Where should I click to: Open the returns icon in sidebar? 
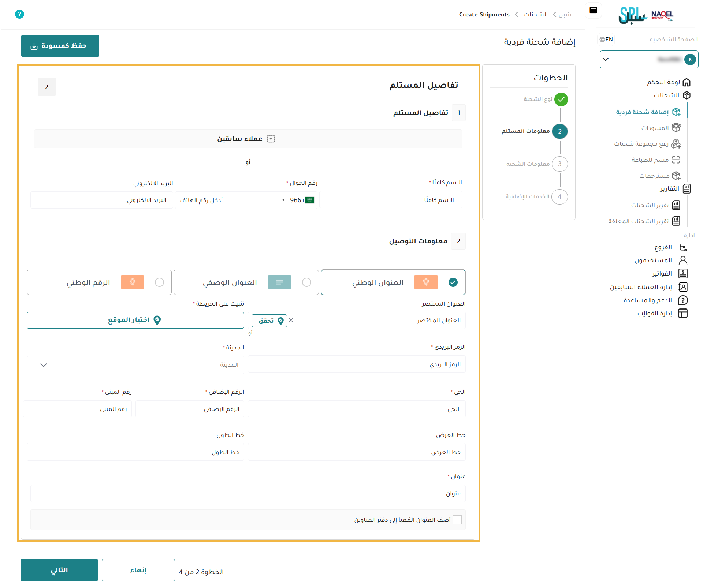676,176
